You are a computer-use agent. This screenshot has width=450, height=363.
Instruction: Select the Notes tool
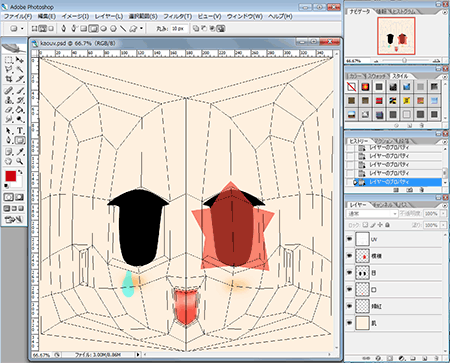8,152
